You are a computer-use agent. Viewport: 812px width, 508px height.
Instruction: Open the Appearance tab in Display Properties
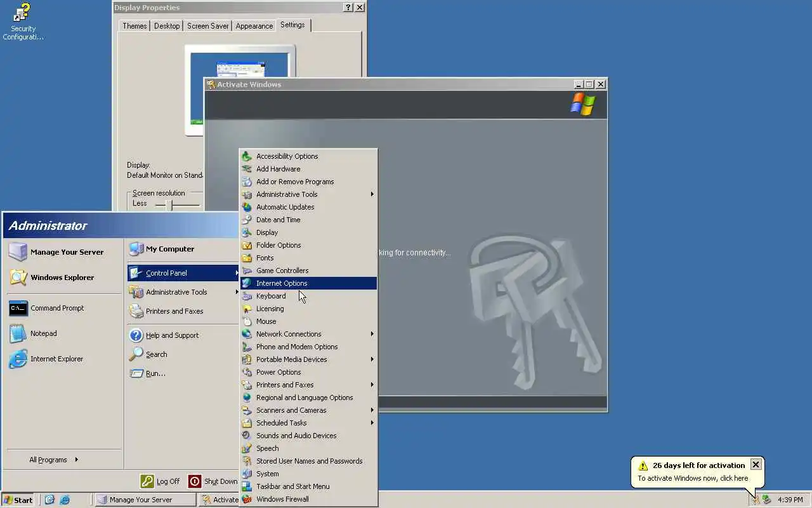point(254,26)
